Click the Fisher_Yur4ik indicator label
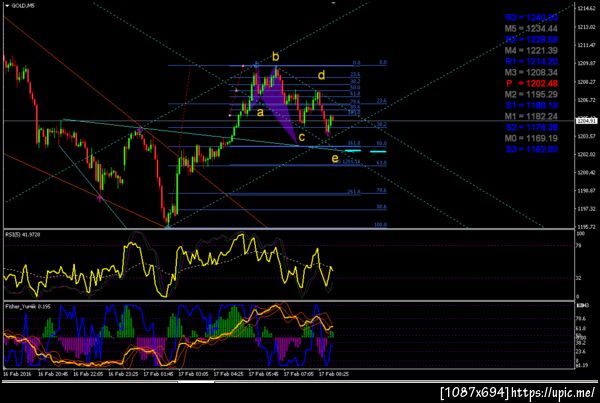Image resolution: width=600 pixels, height=403 pixels. tap(28, 307)
